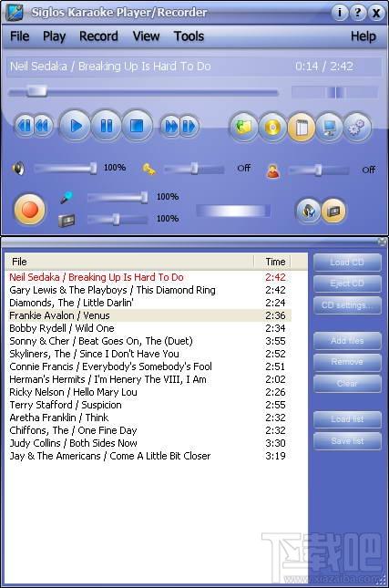Viewport: 389px width, 588px height.
Task: Select 'Ricky Nelson / Hello Mary Lou'
Action: pyautogui.click(x=148, y=392)
